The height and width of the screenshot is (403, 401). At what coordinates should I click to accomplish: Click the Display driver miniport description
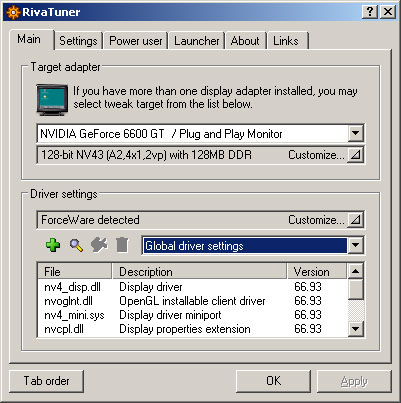[x=170, y=315]
